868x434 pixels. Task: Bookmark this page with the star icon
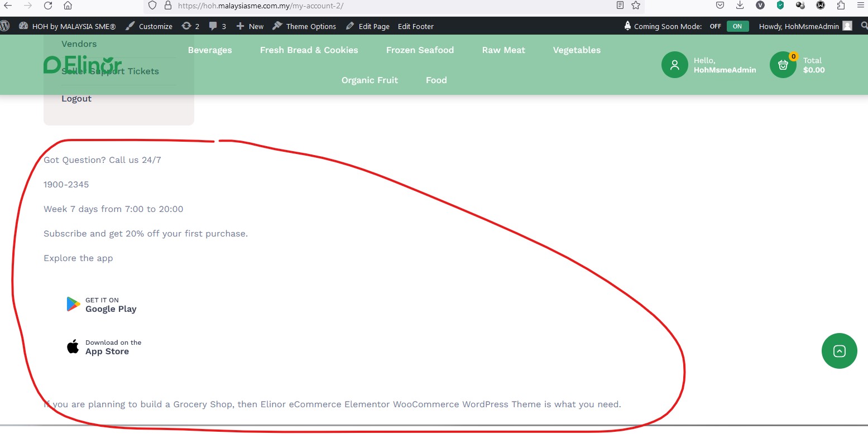click(636, 5)
